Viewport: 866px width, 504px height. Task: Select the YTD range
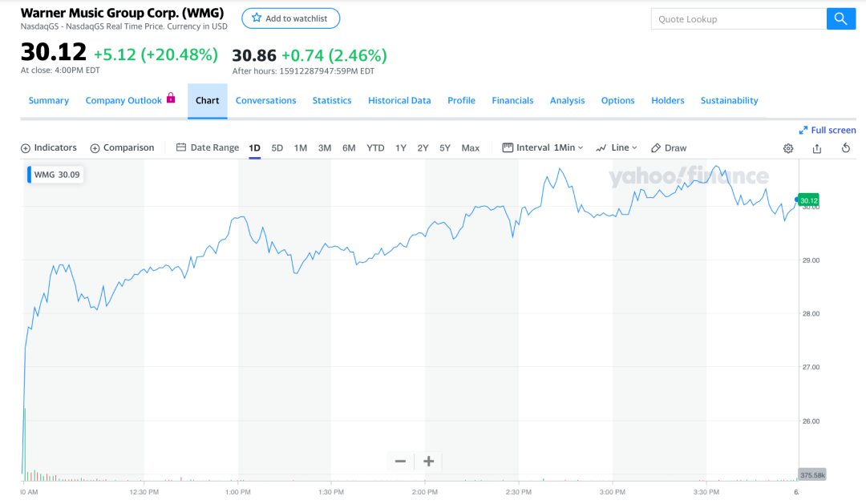pyautogui.click(x=375, y=148)
